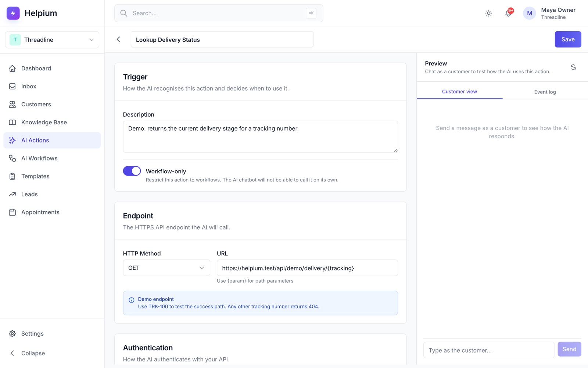Click the Leads trending arrow icon

[12, 194]
